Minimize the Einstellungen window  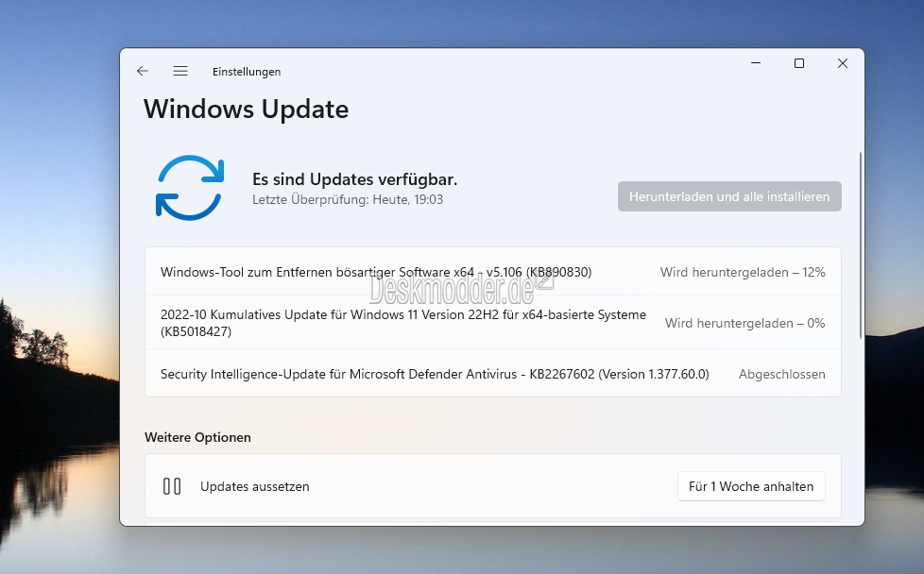coord(756,63)
